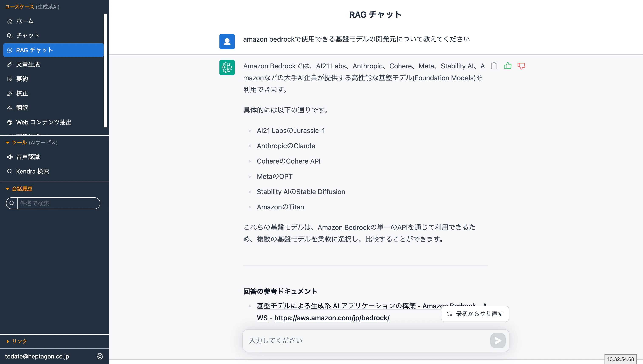Click the CohereのCohere API list item
This screenshot has height=364, width=643.
point(289,161)
